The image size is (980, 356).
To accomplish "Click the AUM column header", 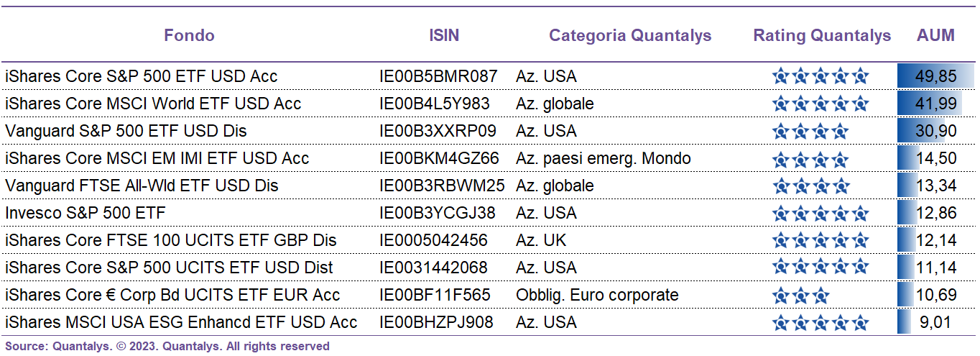I will click(936, 35).
